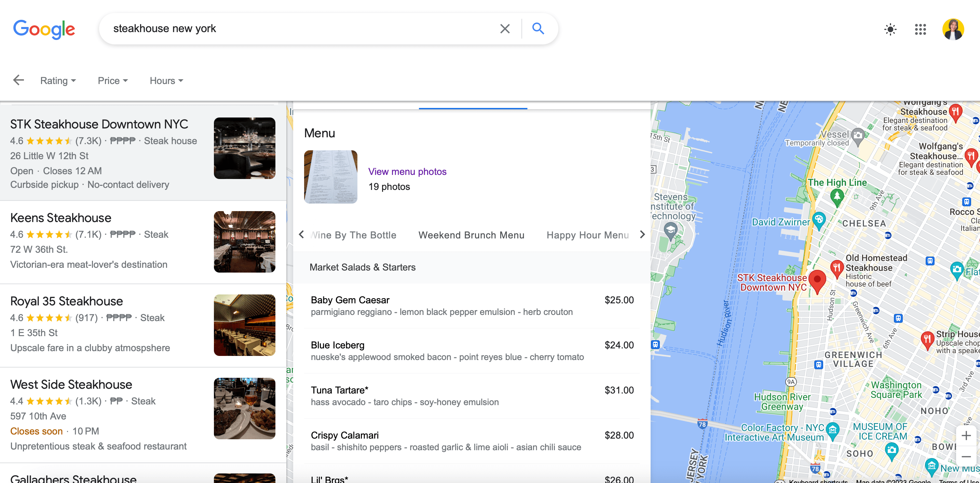Viewport: 980px width, 483px height.
Task: Click the Keens Steakhouse interior photo thumbnail
Action: point(245,242)
